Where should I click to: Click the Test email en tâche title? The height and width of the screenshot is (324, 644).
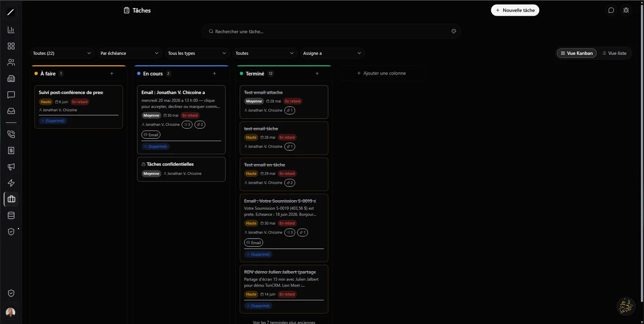[264, 165]
